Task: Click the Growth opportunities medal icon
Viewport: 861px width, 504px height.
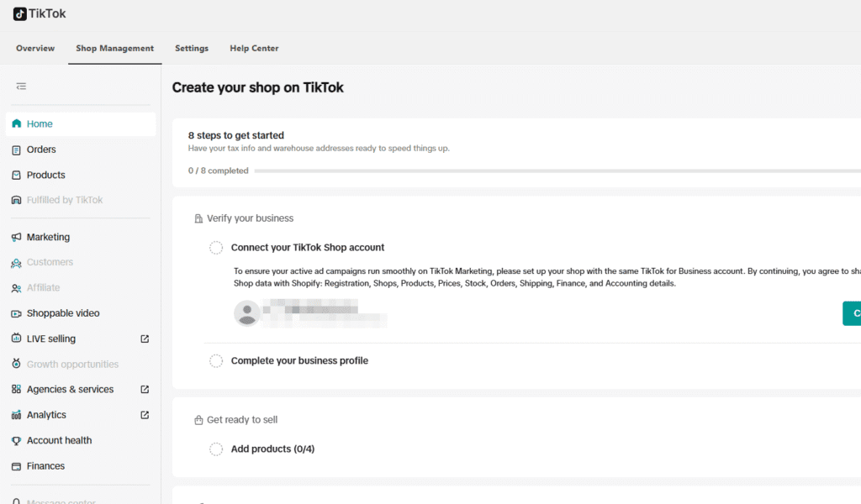Action: pos(17,364)
